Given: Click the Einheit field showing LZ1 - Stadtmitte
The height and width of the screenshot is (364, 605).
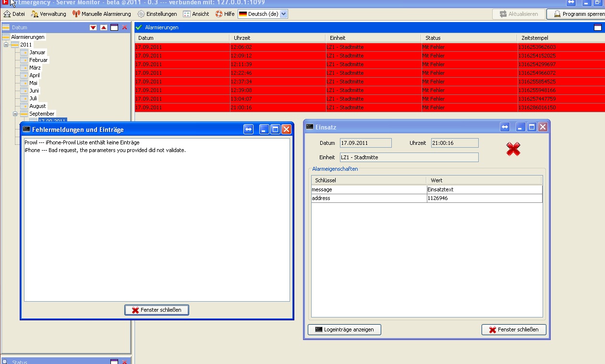Looking at the screenshot, I should coord(409,157).
